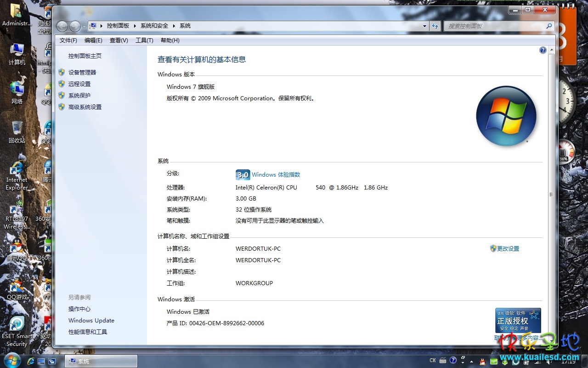Expand the breadcrumb arrow after 控制面板
588x368 pixels.
(135, 26)
